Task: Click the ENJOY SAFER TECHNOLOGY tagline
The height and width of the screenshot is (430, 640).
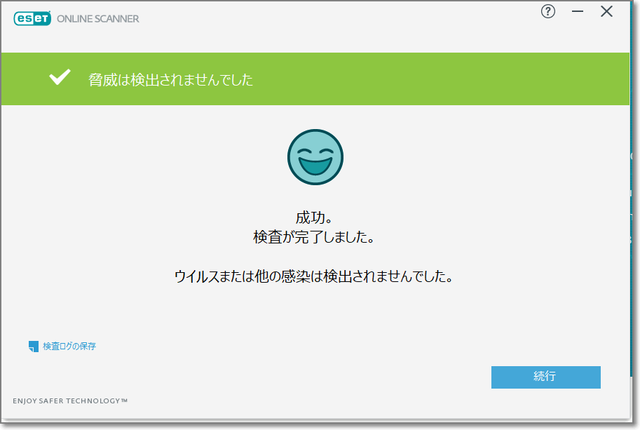Action: 70,401
